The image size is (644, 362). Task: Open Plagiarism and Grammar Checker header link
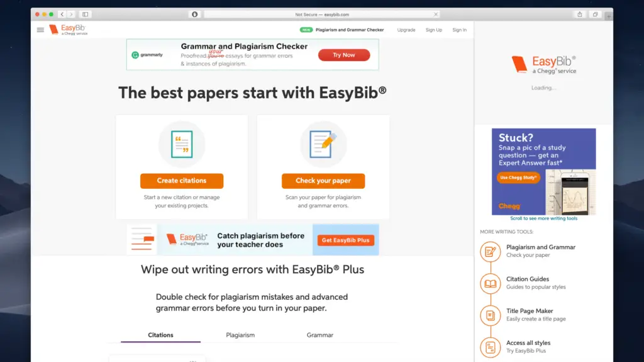coord(350,30)
